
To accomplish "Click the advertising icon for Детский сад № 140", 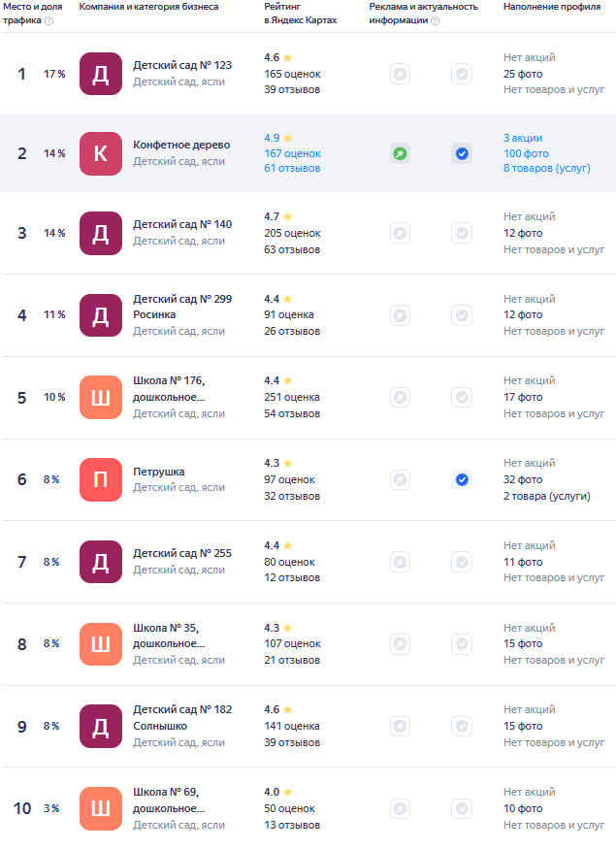I will tap(400, 234).
